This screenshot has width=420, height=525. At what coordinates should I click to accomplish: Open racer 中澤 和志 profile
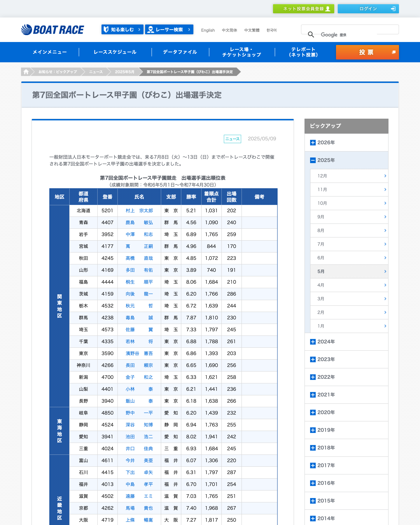point(139,234)
